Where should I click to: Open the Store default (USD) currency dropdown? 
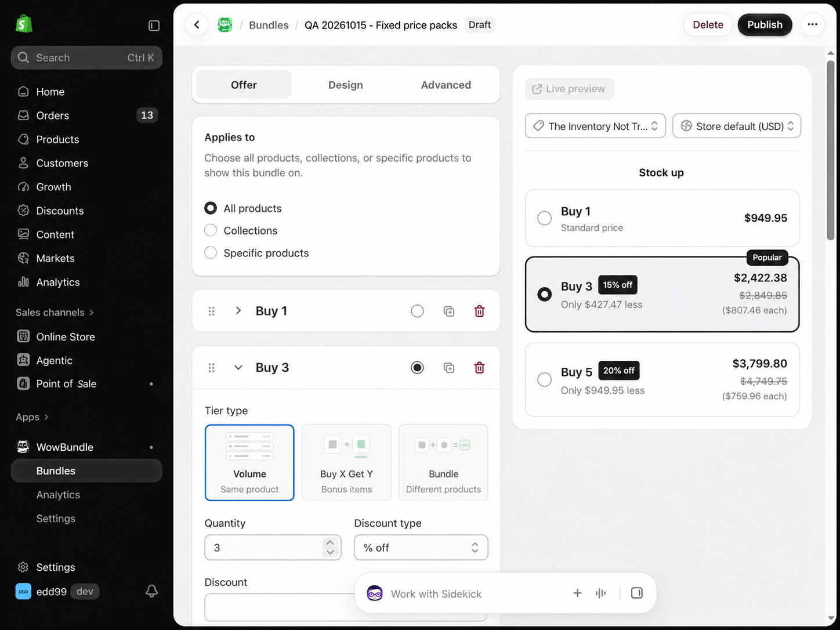(737, 126)
